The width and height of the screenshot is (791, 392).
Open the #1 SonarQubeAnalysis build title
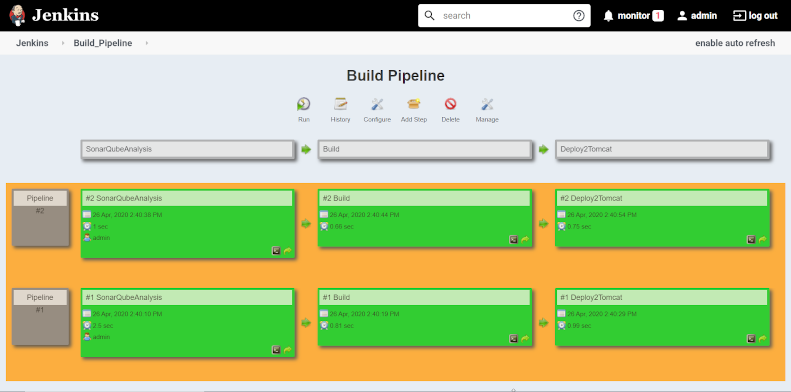pos(124,297)
